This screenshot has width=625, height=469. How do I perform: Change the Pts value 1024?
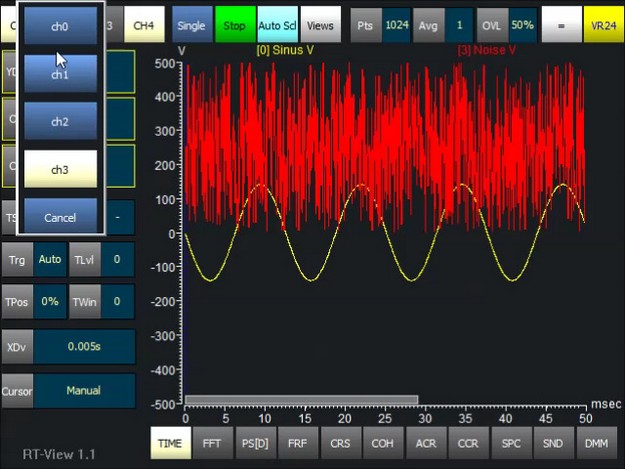397,24
